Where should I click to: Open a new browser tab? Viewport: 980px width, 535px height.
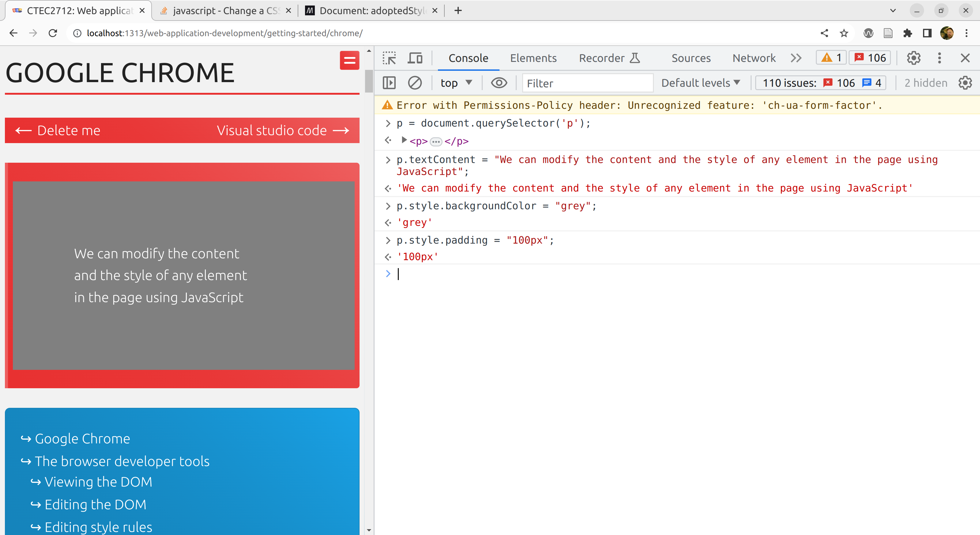click(458, 11)
